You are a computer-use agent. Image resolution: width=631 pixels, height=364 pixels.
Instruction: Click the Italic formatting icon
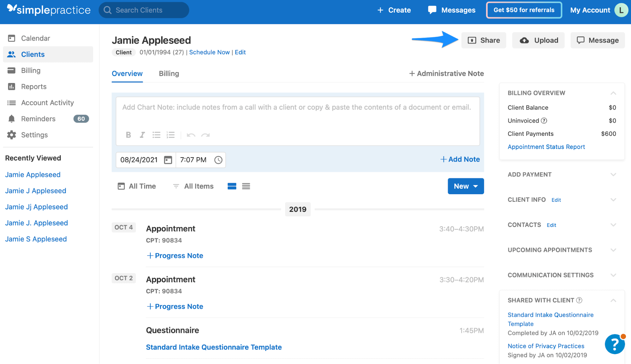click(x=142, y=135)
